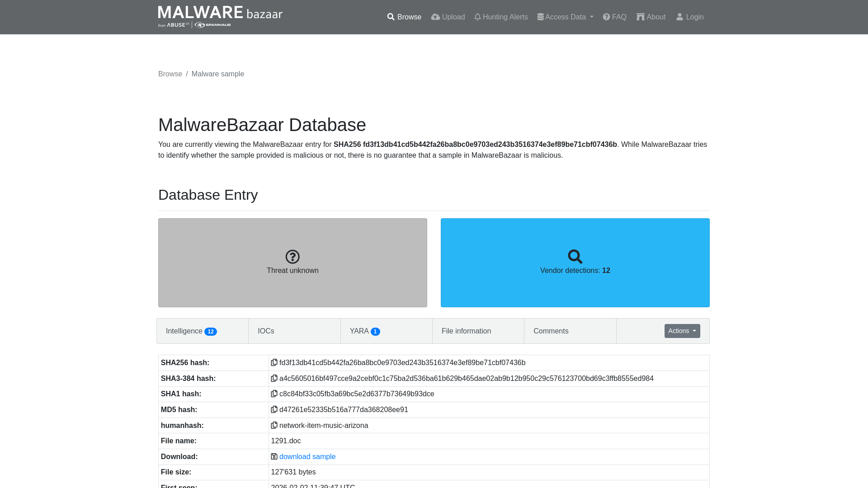Click the Threat unknown status panel

[x=292, y=263]
